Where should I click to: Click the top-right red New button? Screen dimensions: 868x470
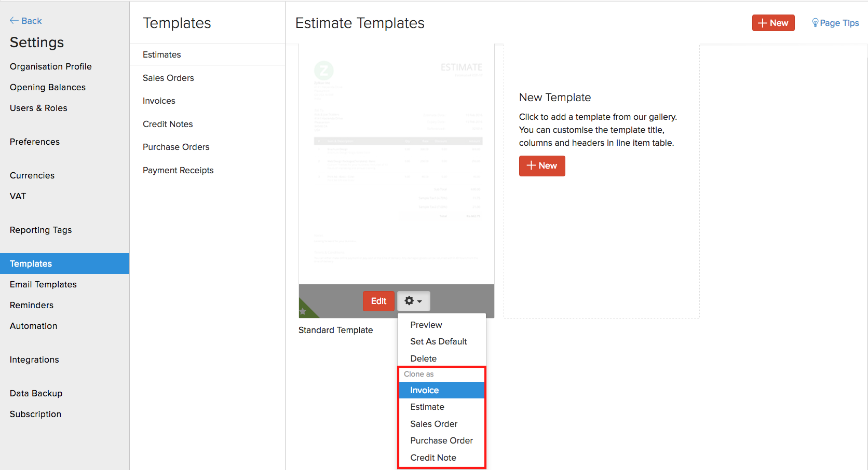coord(773,23)
